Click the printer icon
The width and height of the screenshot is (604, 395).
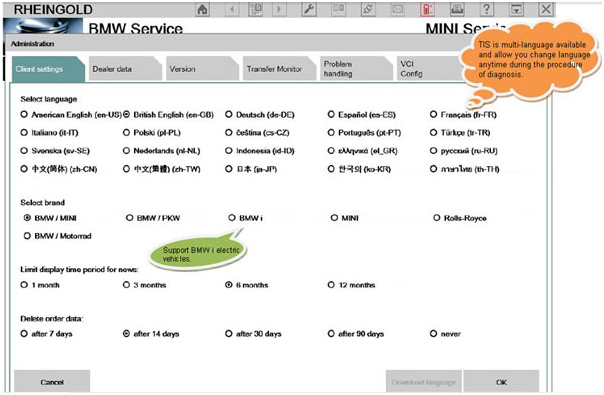coord(457,9)
